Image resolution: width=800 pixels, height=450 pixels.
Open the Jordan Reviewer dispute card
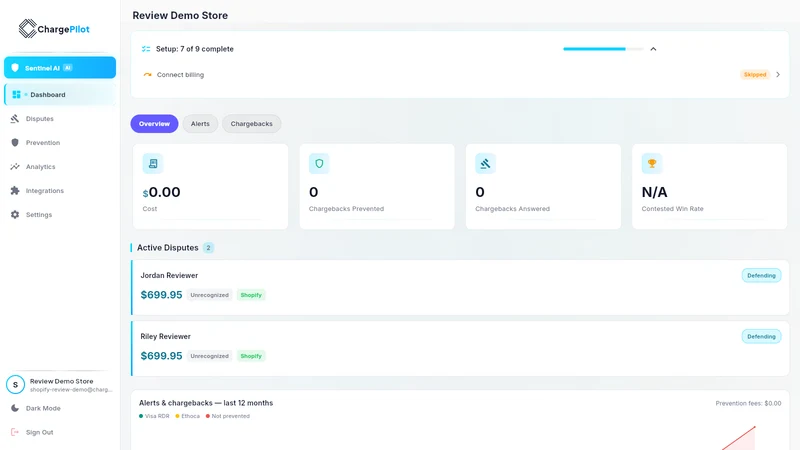pos(460,287)
